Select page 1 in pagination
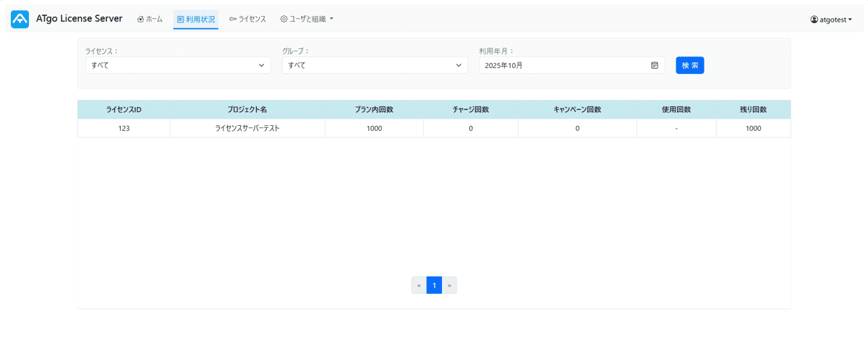The width and height of the screenshot is (868, 364). tap(434, 285)
